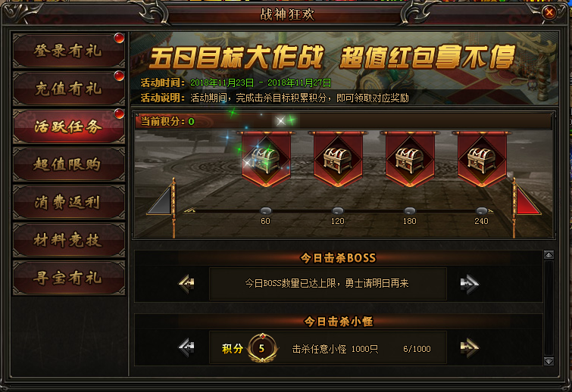Select the 180-point treasure chest banner
Image resolution: width=572 pixels, height=392 pixels.
[x=410, y=159]
